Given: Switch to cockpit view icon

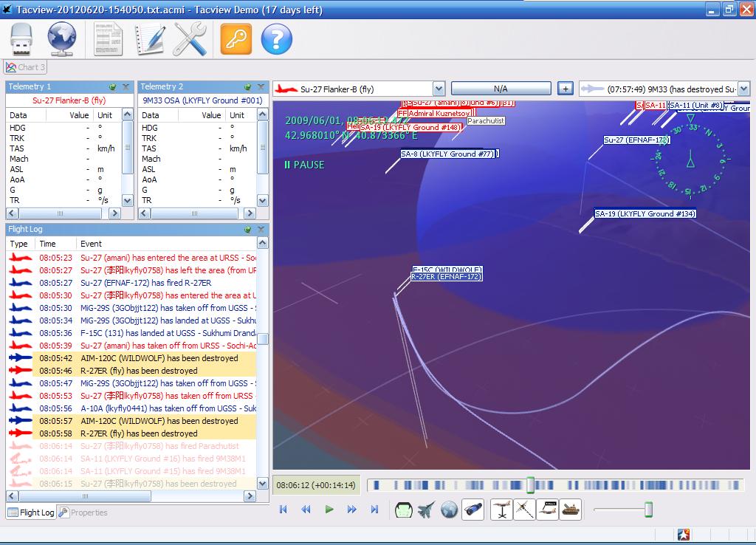Looking at the screenshot, I should click(404, 510).
